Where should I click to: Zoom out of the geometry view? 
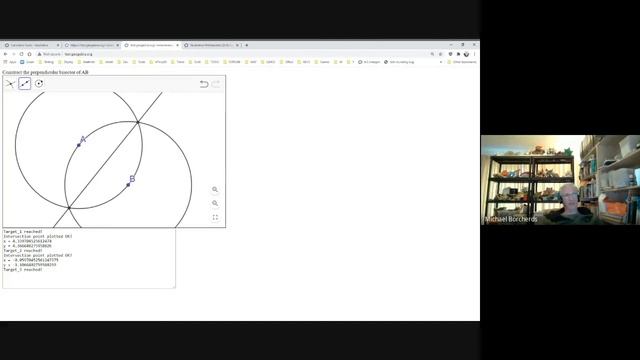click(x=215, y=203)
